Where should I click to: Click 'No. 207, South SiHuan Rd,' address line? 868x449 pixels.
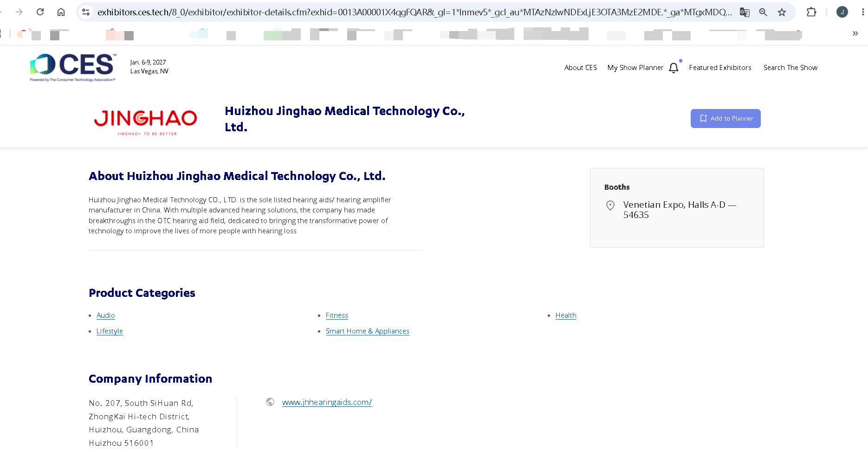pos(141,403)
